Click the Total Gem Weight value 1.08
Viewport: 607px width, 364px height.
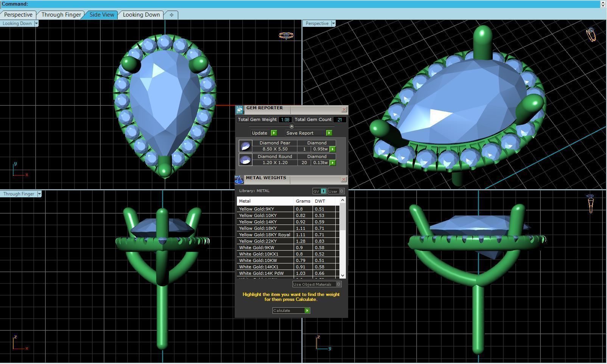click(x=285, y=120)
